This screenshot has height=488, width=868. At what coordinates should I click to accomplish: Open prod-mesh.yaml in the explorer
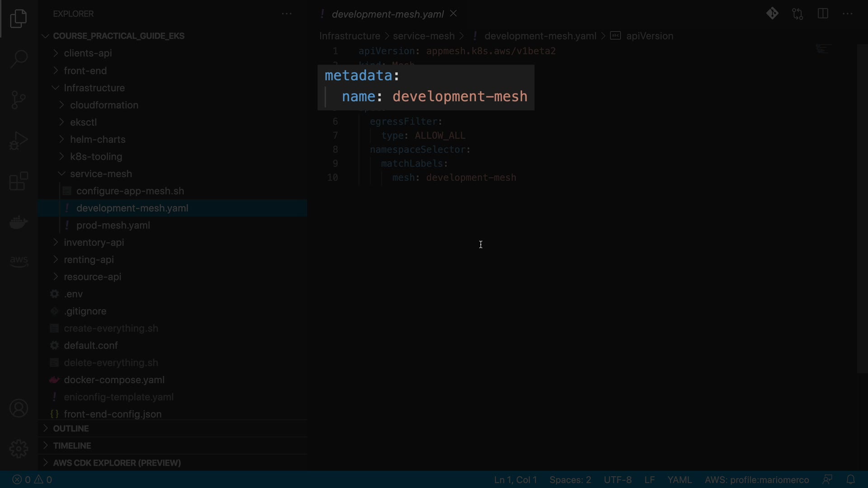tap(113, 225)
